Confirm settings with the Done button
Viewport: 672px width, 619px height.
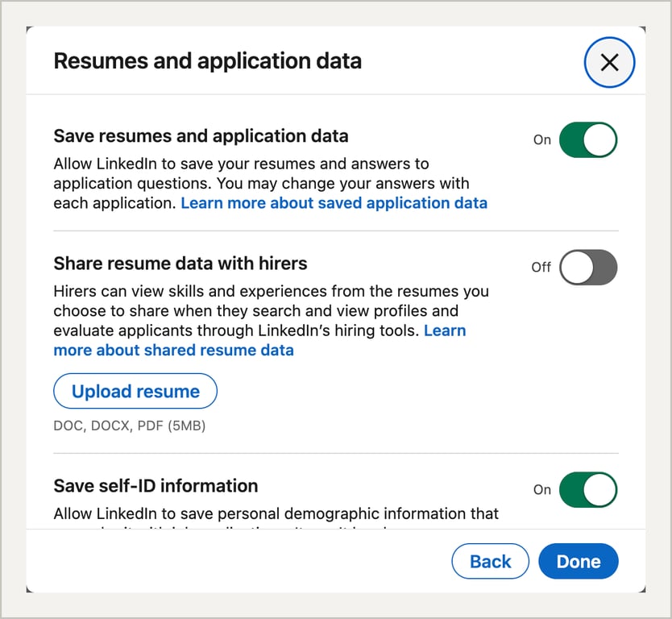pos(579,561)
